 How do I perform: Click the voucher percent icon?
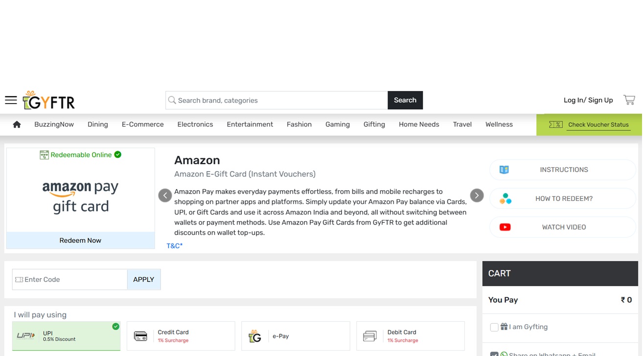555,125
